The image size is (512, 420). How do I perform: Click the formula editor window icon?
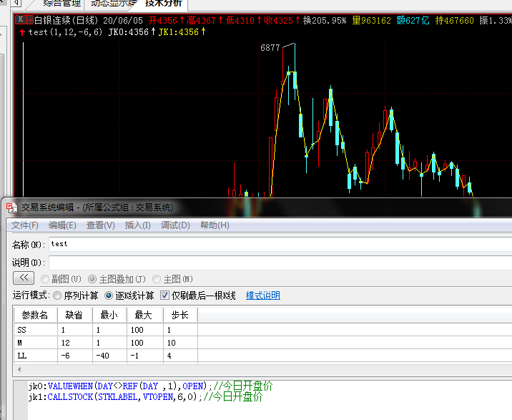(11, 207)
